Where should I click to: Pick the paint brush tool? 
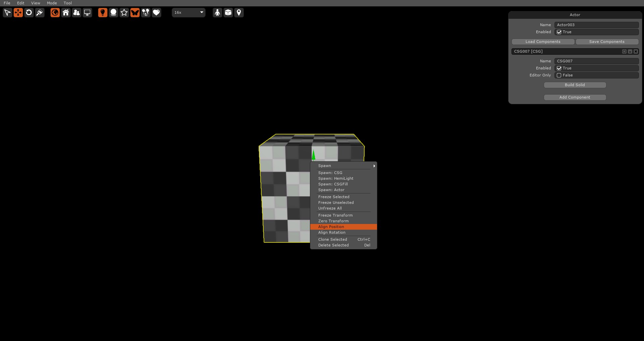(40, 13)
